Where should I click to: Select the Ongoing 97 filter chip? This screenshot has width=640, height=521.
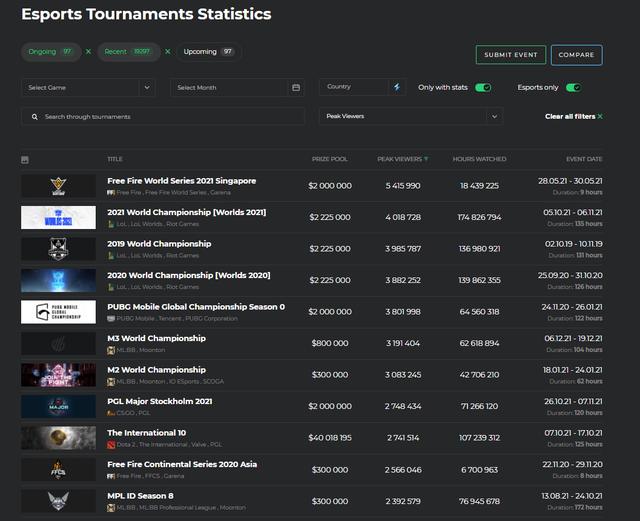click(x=51, y=52)
